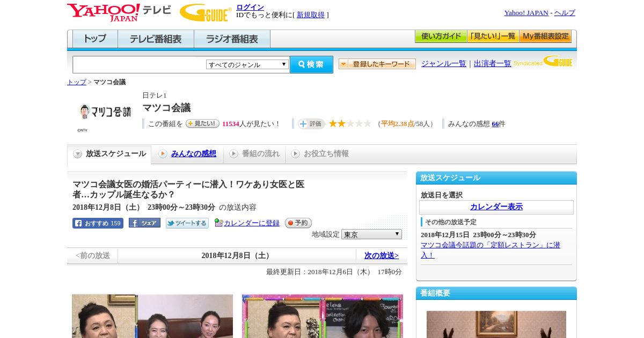The height and width of the screenshot is (338, 644).
Task: Focus the program search input field
Action: [x=139, y=64]
